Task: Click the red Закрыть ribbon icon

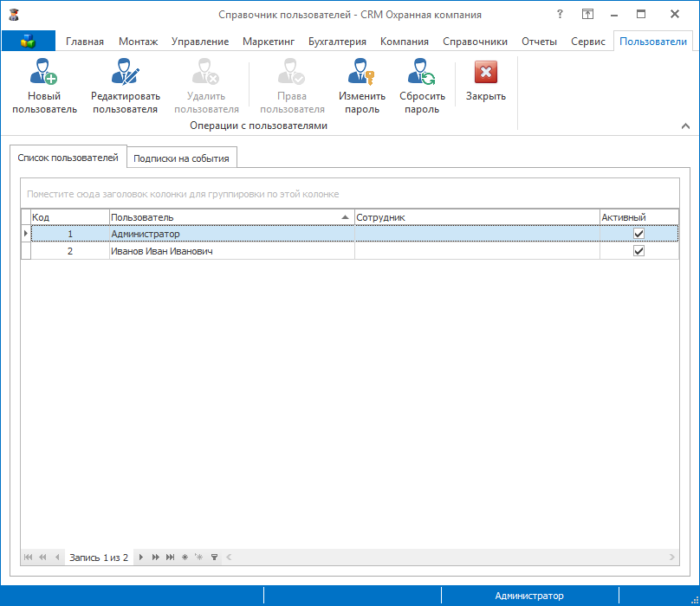Action: (x=486, y=73)
